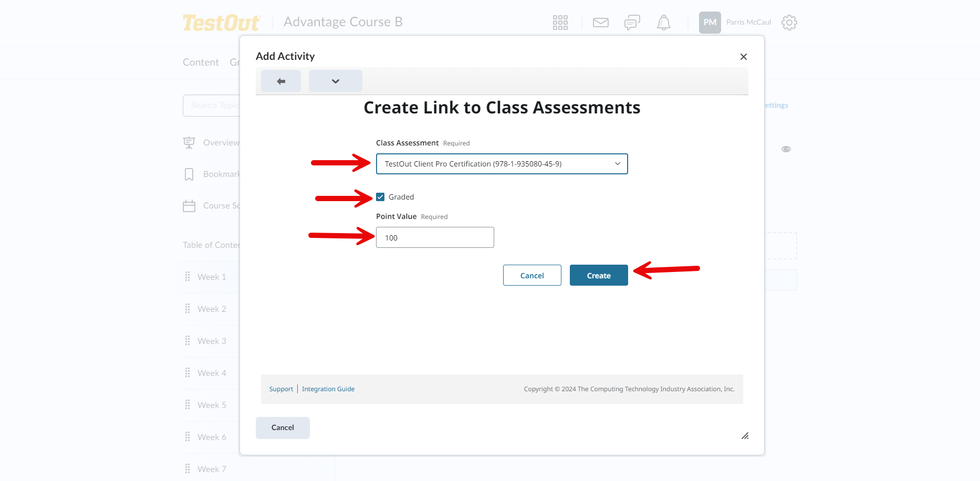
Task: Click the PM profile avatar
Action: click(710, 23)
